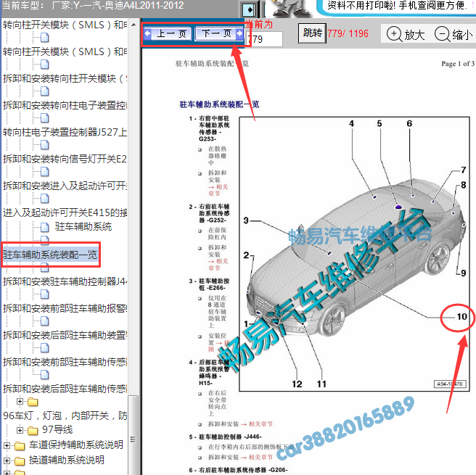
Task: Click the 资料不用打印啦 mobile viewing banner
Action: click(395, 7)
